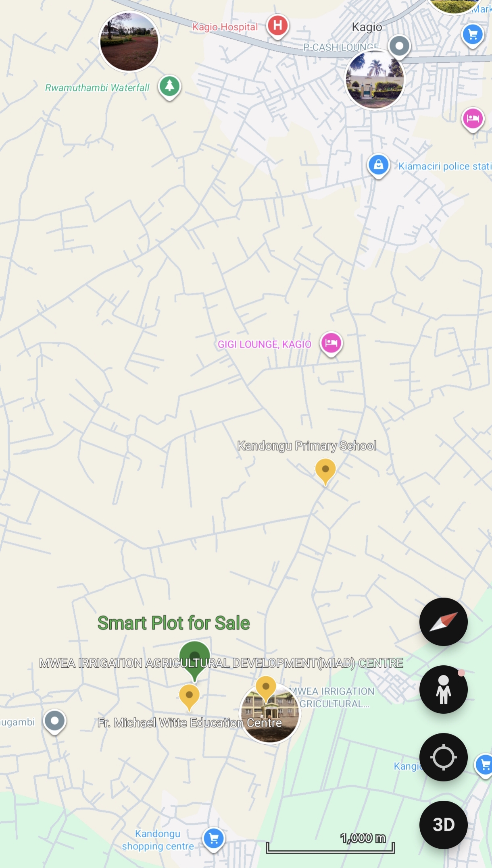The height and width of the screenshot is (868, 492).
Task: Tap Rwamuthambi Waterfall park pin
Action: 169,87
